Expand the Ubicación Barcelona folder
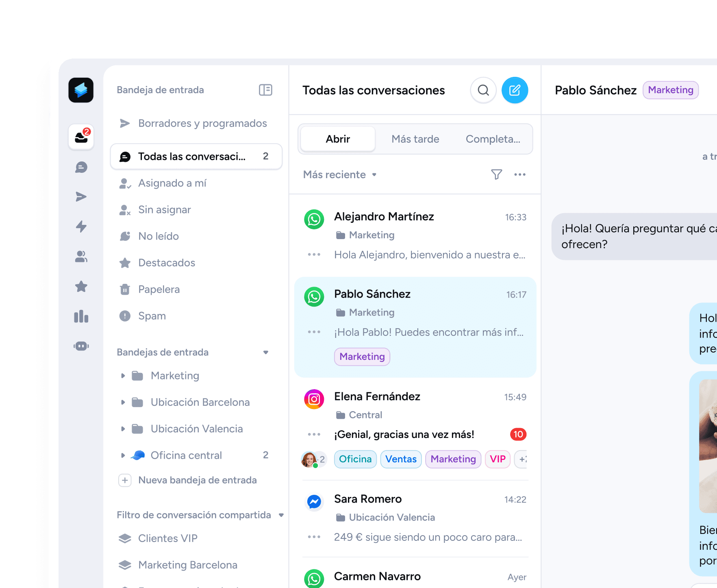 click(x=123, y=403)
